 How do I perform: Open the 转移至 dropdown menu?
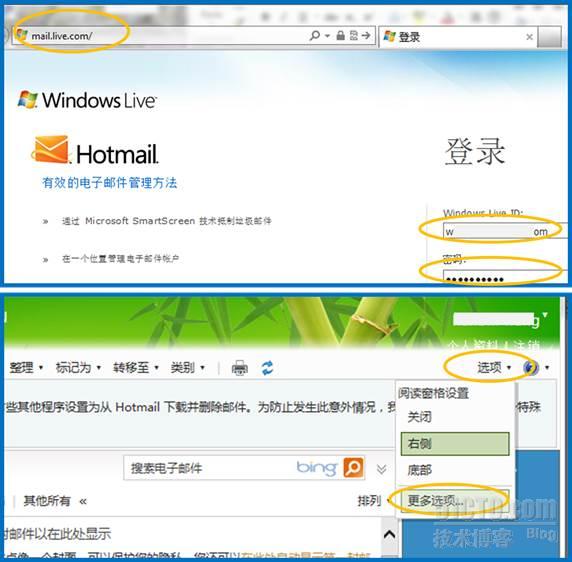[x=135, y=368]
